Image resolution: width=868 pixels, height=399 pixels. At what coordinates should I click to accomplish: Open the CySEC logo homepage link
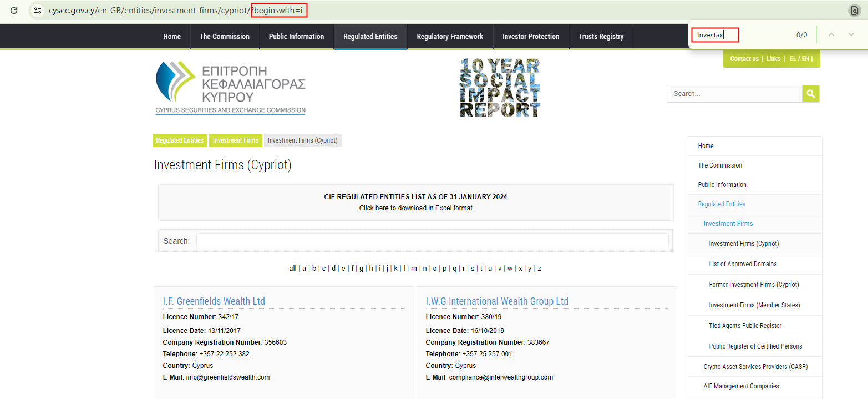pyautogui.click(x=230, y=88)
